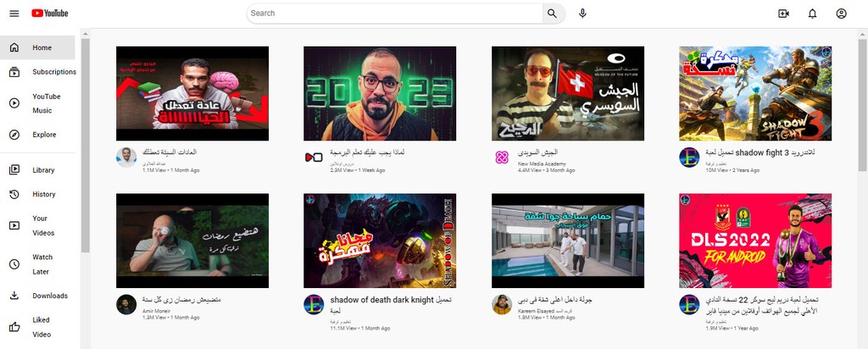
Task: Open the notifications bell
Action: click(812, 14)
